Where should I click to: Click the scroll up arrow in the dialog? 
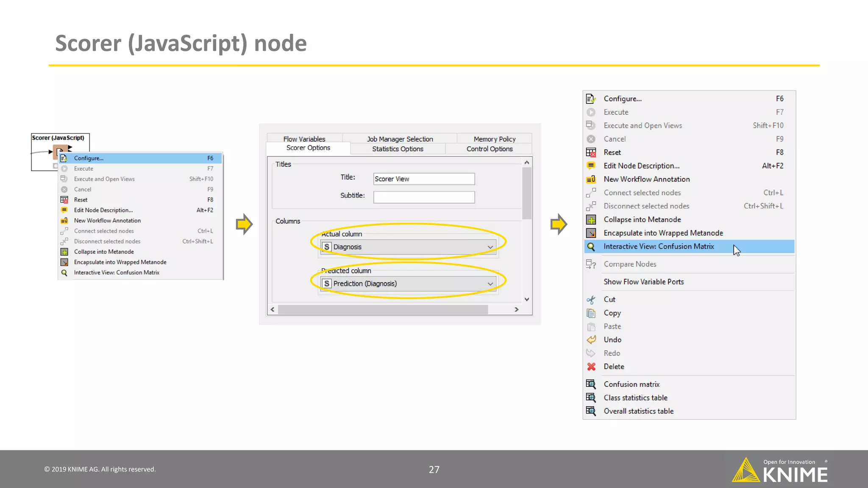[527, 163]
